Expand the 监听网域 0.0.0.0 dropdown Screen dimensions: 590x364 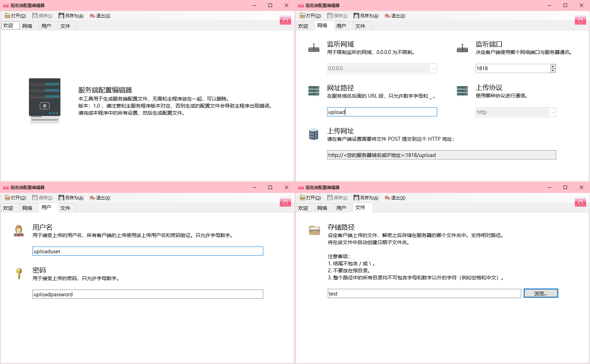(x=434, y=68)
